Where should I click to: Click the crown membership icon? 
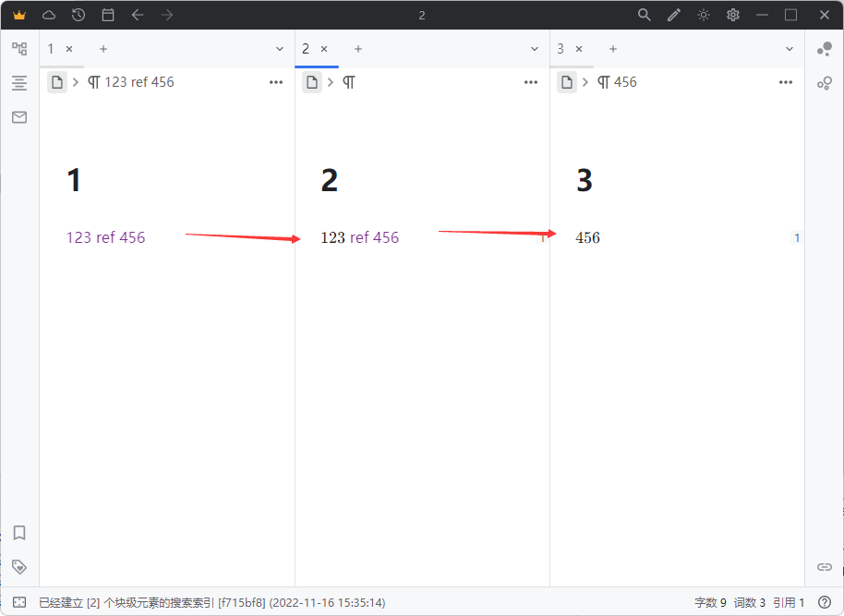19,15
